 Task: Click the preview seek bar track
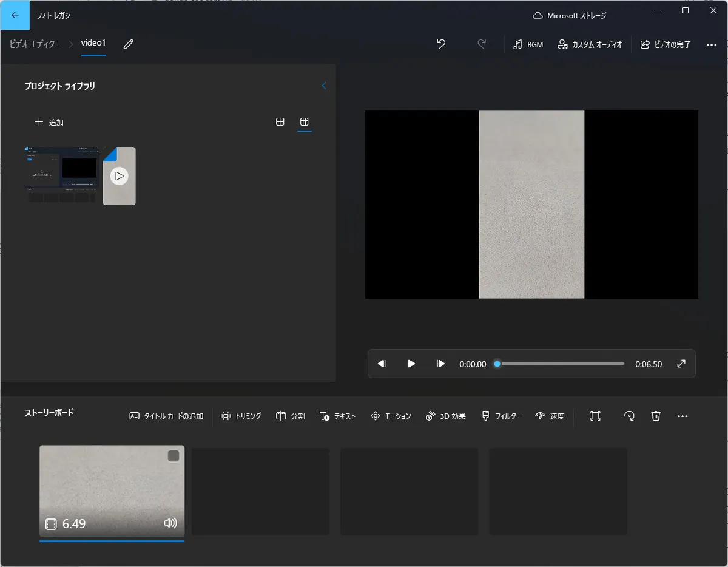561,364
